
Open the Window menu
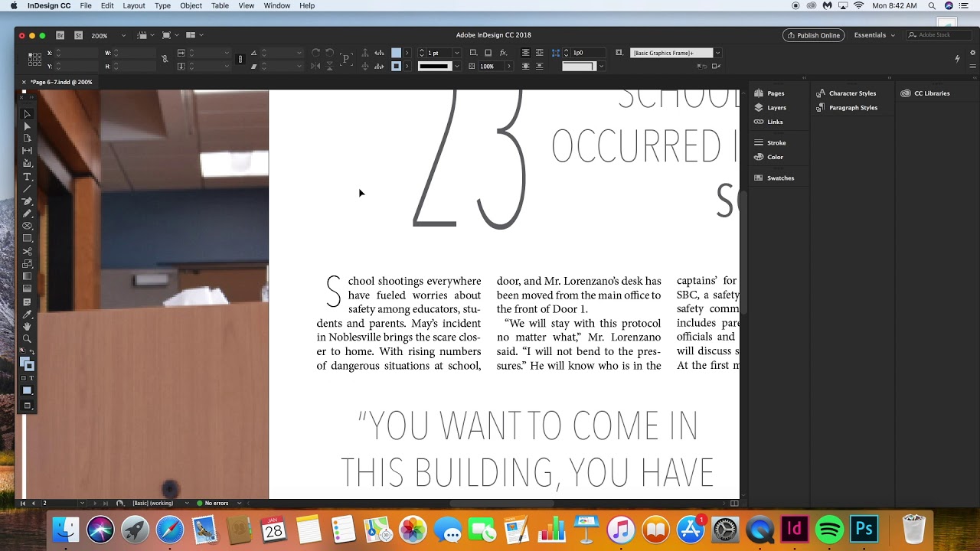click(x=276, y=5)
